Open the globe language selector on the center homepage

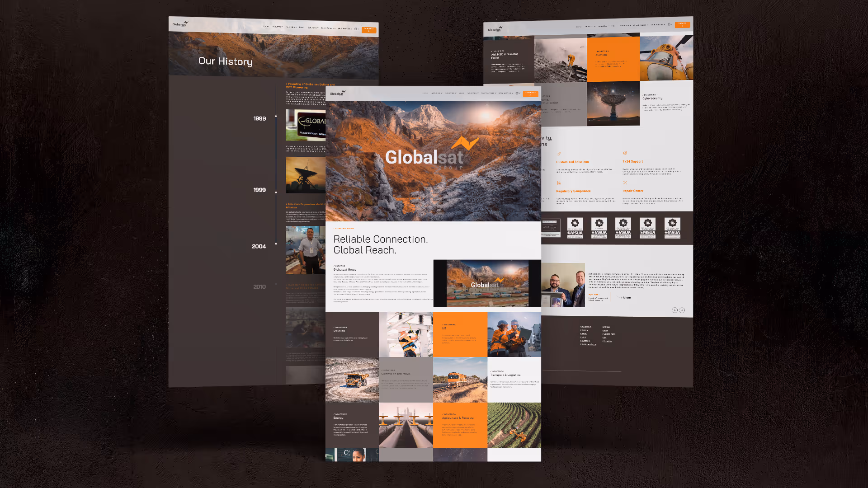[518, 93]
